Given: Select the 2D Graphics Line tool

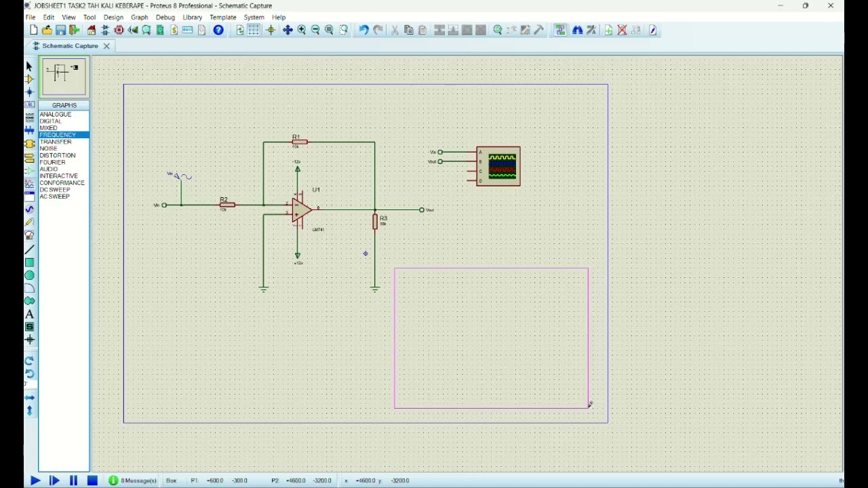Looking at the screenshot, I should 29,249.
